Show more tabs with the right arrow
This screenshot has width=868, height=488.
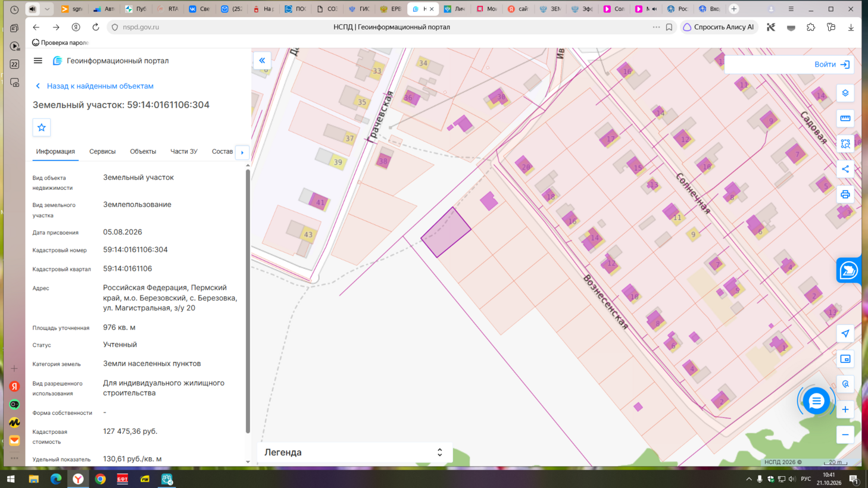(x=242, y=152)
